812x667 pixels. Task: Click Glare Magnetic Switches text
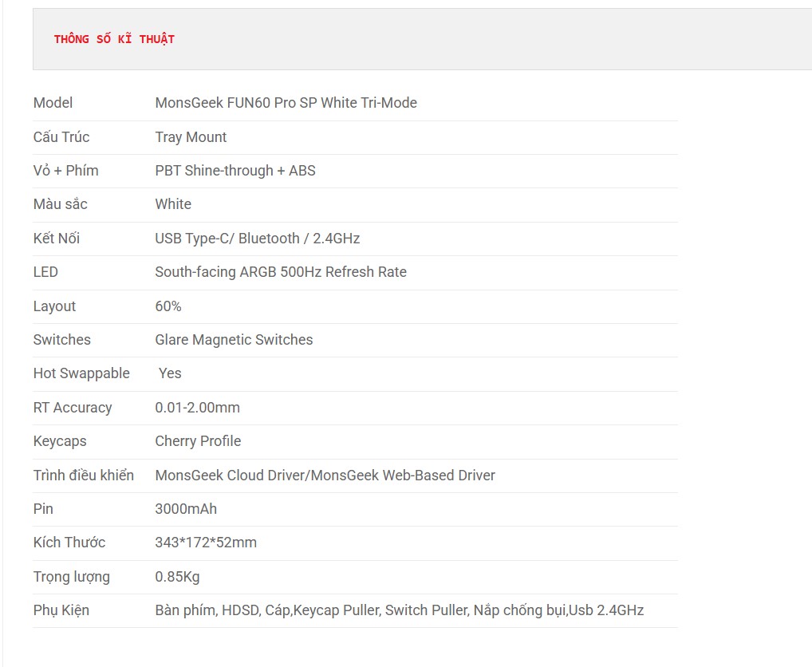click(x=234, y=340)
